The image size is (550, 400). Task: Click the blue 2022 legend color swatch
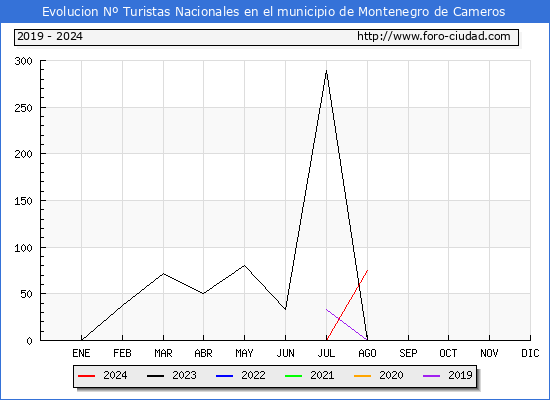click(224, 376)
